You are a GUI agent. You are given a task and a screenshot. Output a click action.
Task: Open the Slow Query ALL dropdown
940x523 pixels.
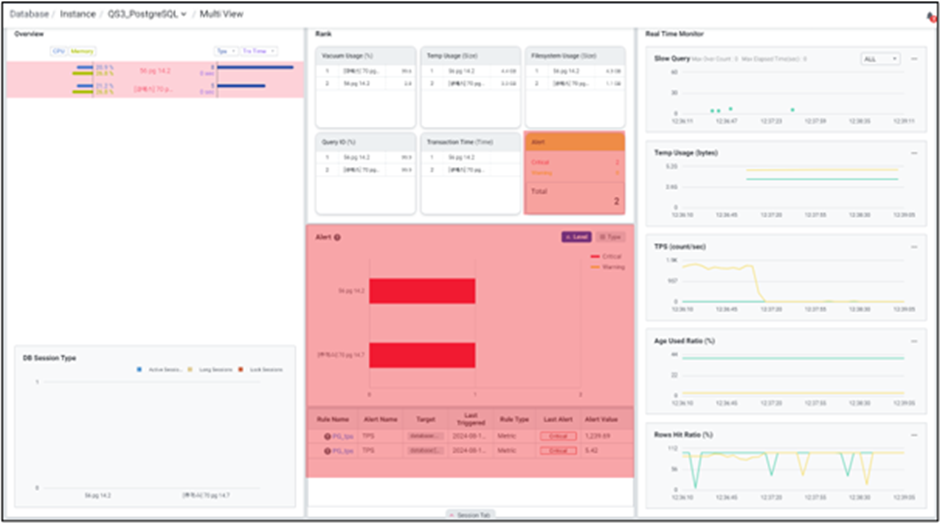880,59
